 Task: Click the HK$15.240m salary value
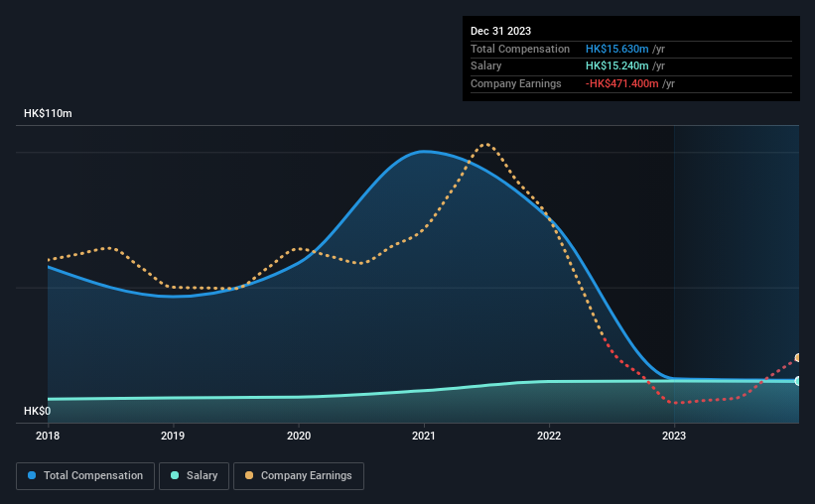coord(617,66)
